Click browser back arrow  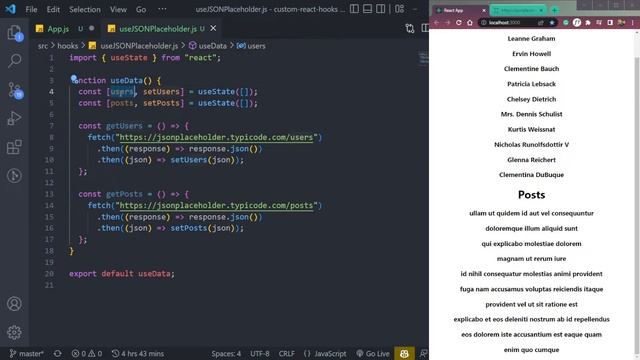[436, 23]
